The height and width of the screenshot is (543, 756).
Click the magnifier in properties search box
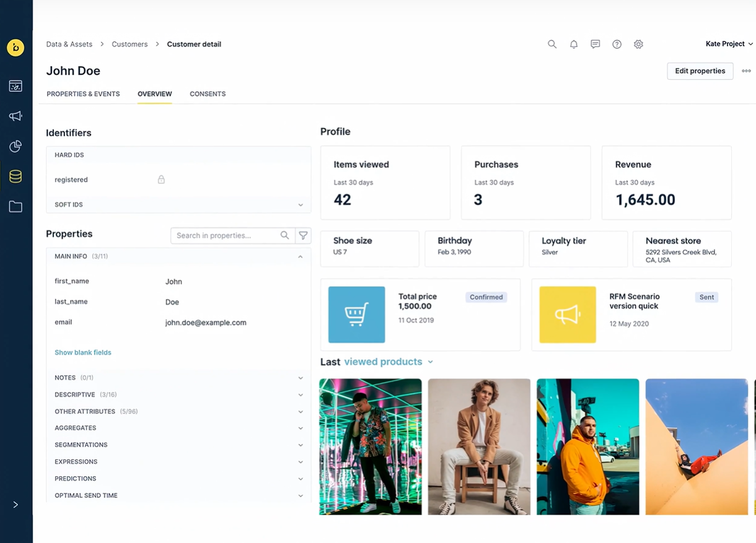[284, 235]
